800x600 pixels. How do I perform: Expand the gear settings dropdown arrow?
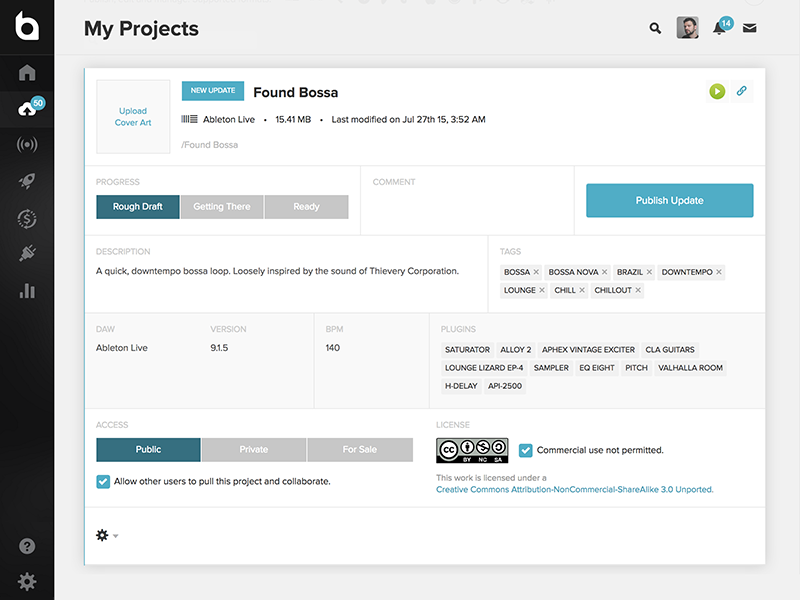click(116, 536)
